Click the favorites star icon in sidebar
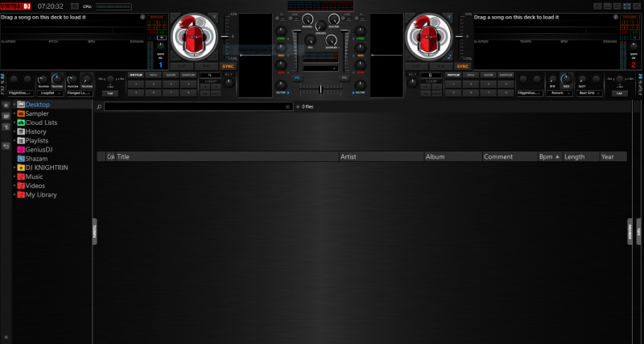This screenshot has width=644, height=344. (6, 106)
